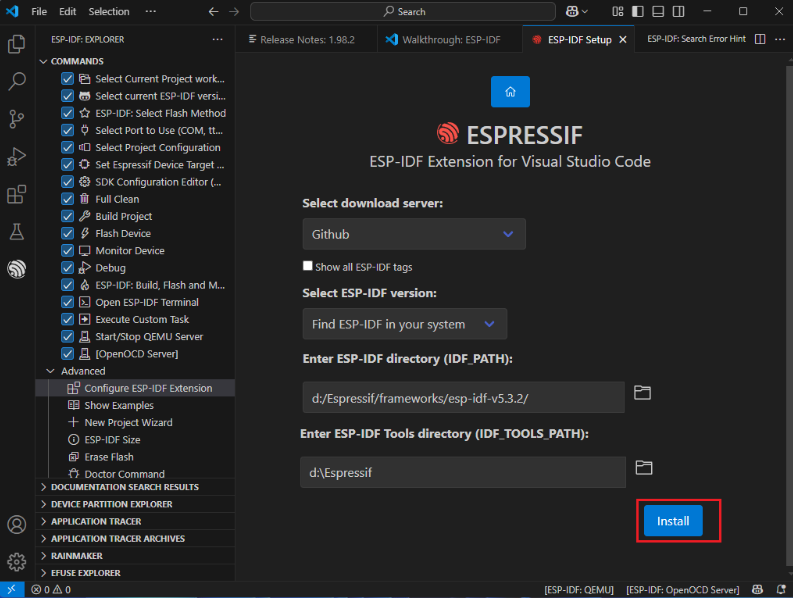Screen dimensions: 793x599
Task: Open notifications bell in status bar
Action: tap(781, 589)
